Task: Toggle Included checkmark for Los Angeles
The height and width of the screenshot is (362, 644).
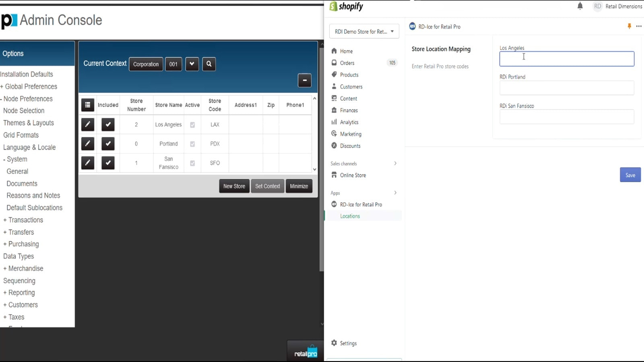Action: [108, 124]
